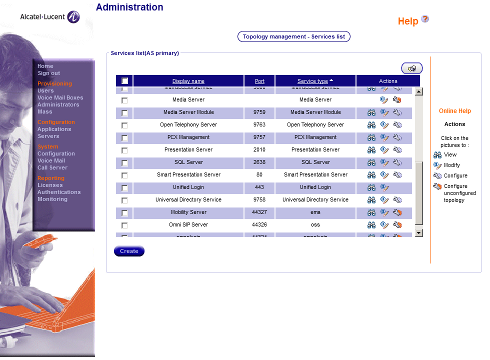The image size is (490, 360).
Task: Sort the list by Port column
Action: pos(259,81)
